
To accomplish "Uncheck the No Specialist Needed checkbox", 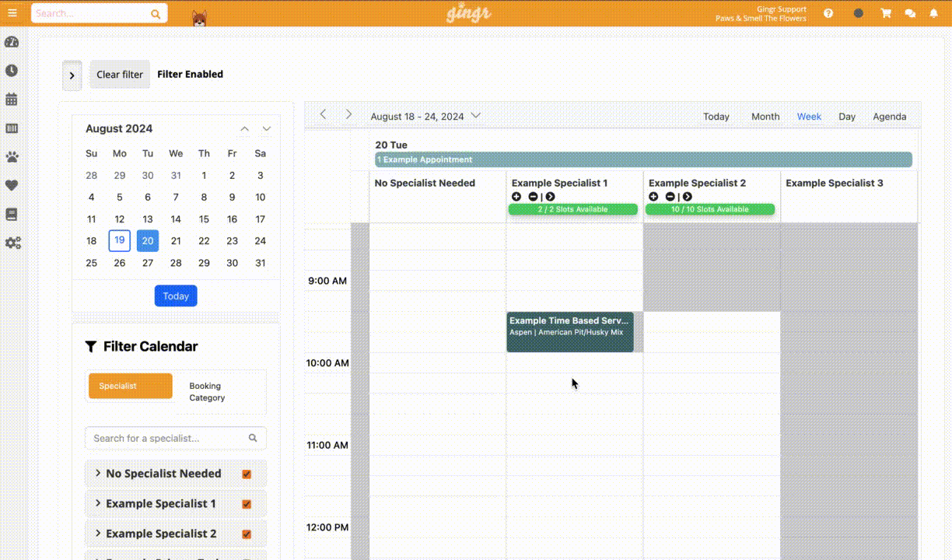I will point(247,474).
